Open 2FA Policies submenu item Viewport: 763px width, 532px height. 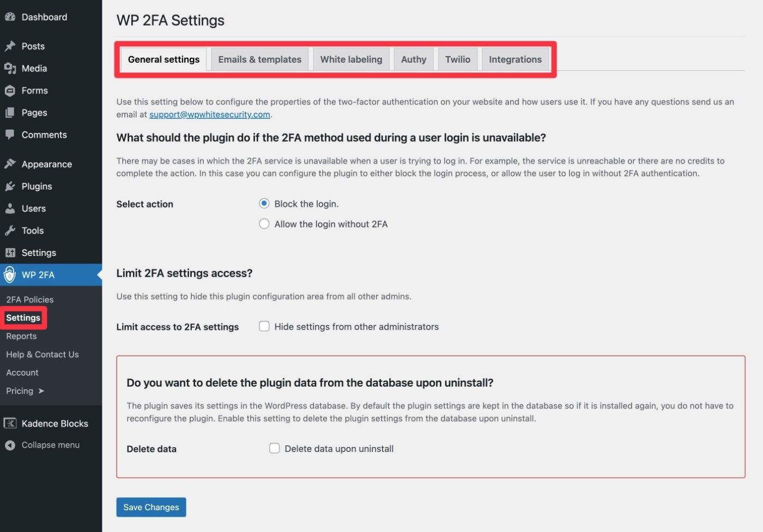pos(30,299)
